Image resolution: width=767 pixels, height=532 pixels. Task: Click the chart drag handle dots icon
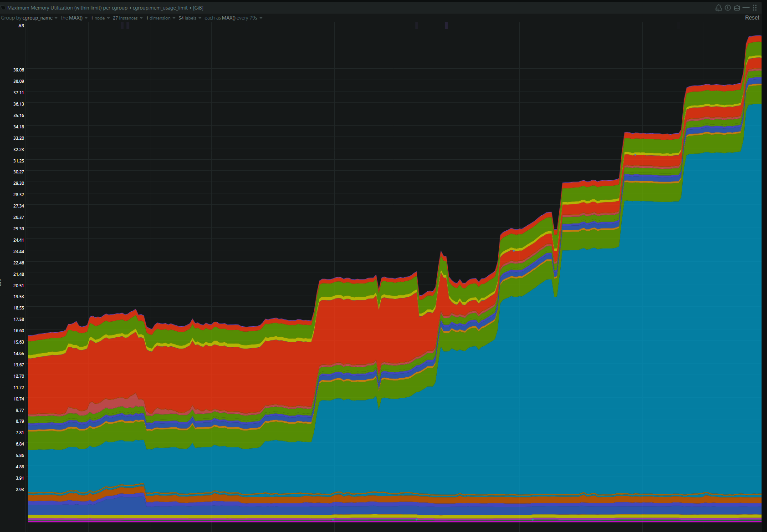click(755, 8)
